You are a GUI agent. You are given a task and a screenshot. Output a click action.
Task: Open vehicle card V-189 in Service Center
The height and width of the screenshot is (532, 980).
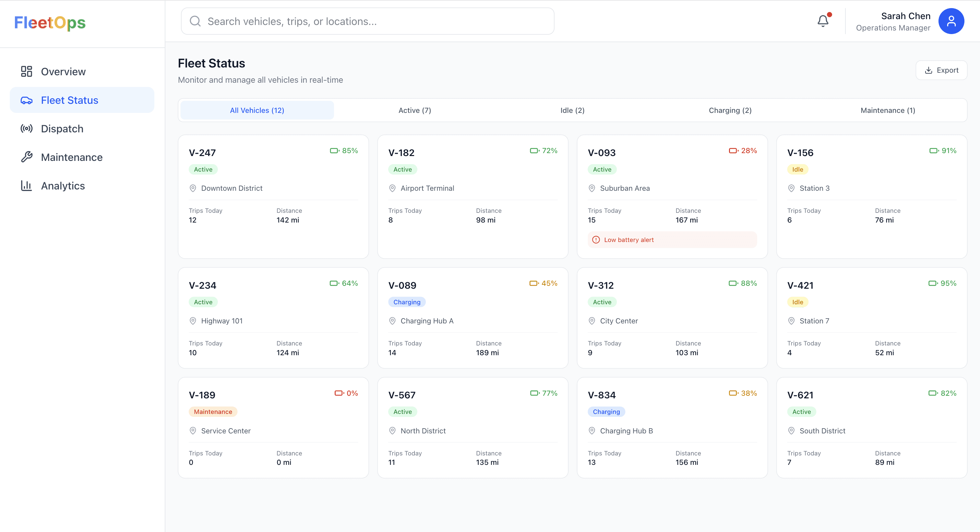pos(273,427)
